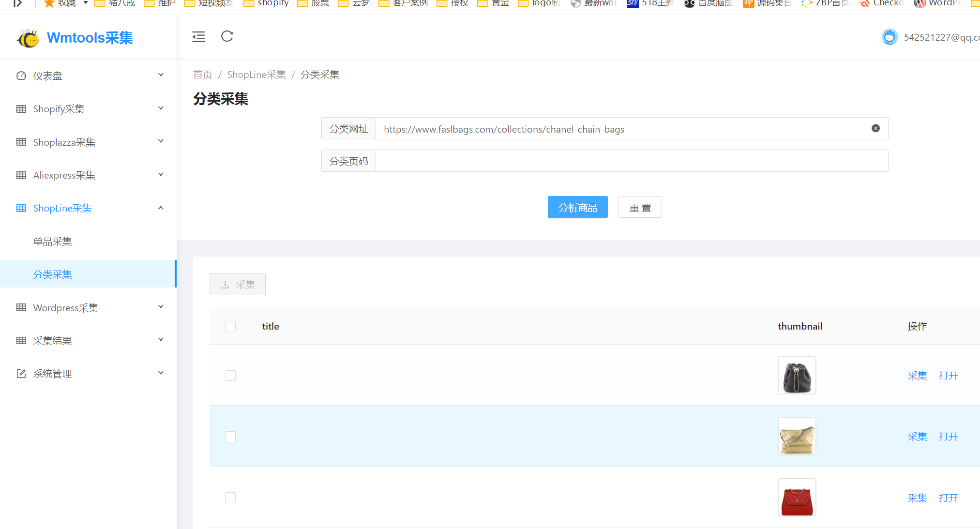Click the 采集 link on first product row
This screenshot has height=529, width=980.
tap(917, 375)
